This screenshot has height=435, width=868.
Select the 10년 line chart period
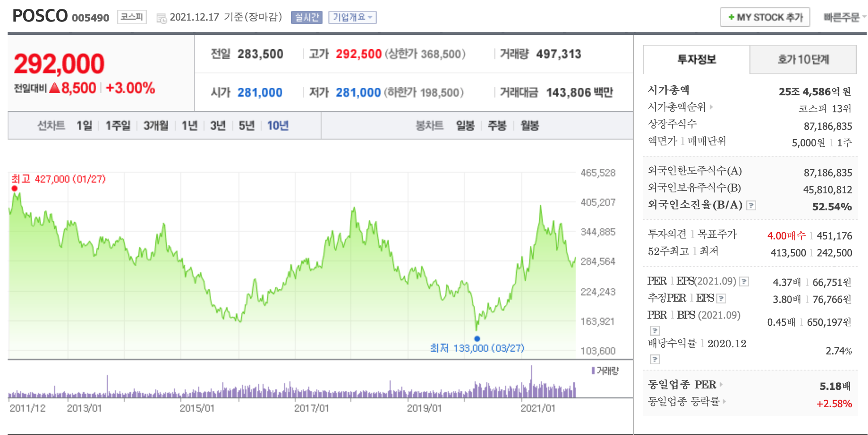point(278,126)
